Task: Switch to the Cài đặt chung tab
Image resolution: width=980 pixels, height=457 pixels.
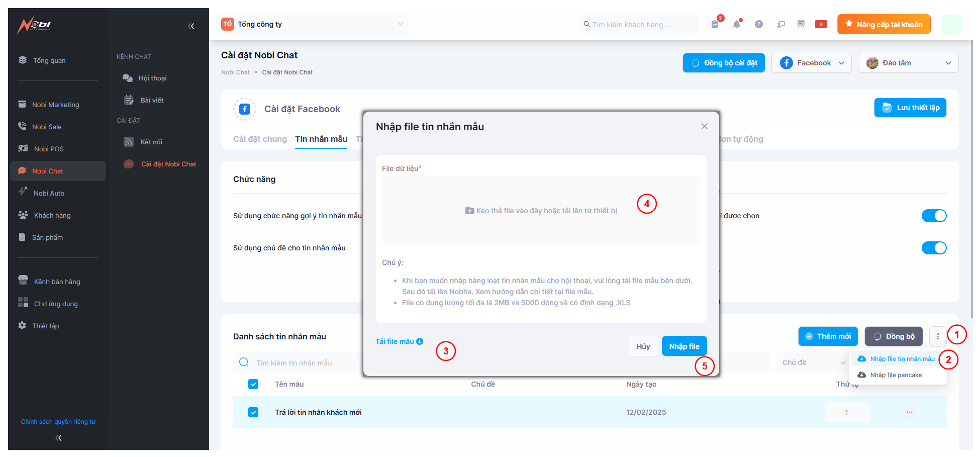Action: click(260, 139)
